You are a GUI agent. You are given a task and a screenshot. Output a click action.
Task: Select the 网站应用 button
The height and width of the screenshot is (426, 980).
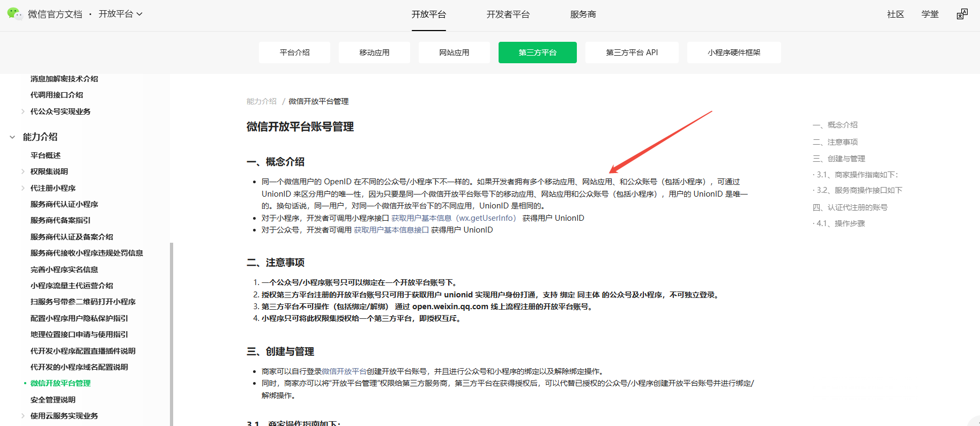[454, 53]
